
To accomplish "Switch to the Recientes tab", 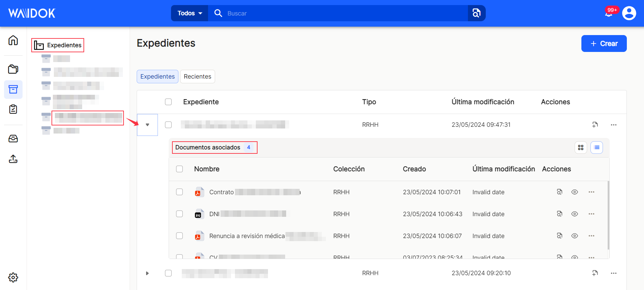I will 198,77.
